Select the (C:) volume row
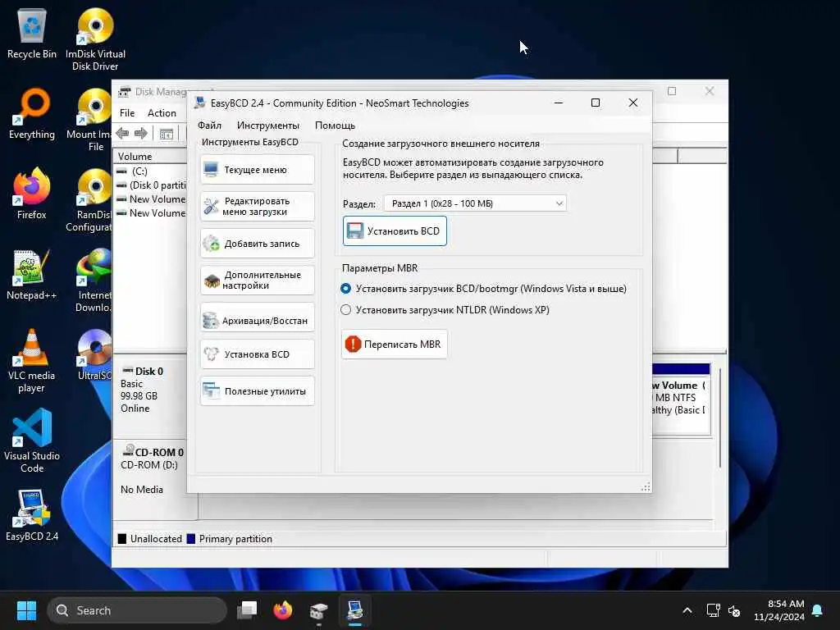840x630 pixels. [x=151, y=171]
